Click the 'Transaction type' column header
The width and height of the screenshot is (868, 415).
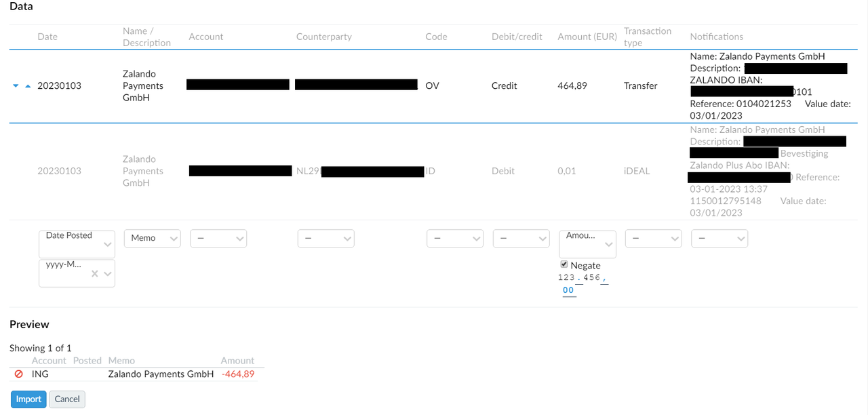pyautogui.click(x=648, y=37)
